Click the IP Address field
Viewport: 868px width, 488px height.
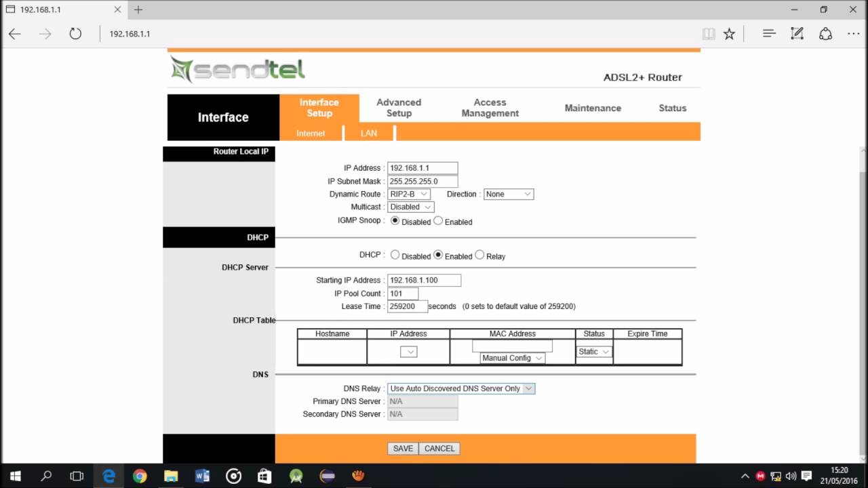point(422,168)
